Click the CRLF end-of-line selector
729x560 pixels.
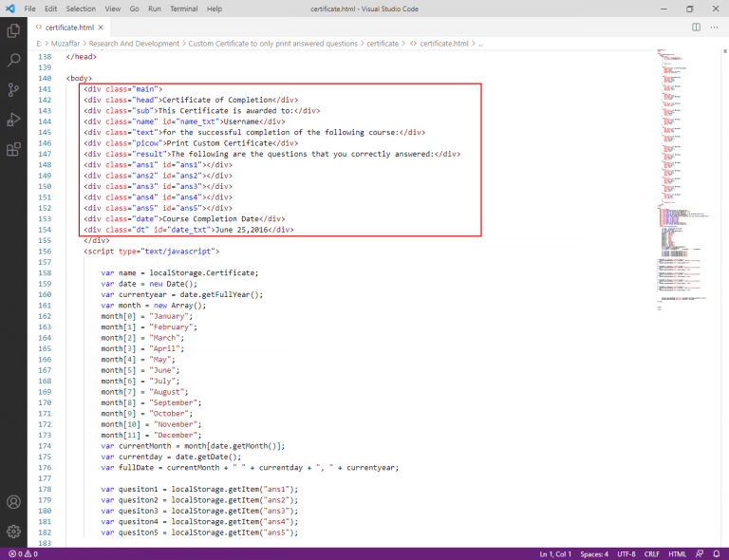click(652, 553)
